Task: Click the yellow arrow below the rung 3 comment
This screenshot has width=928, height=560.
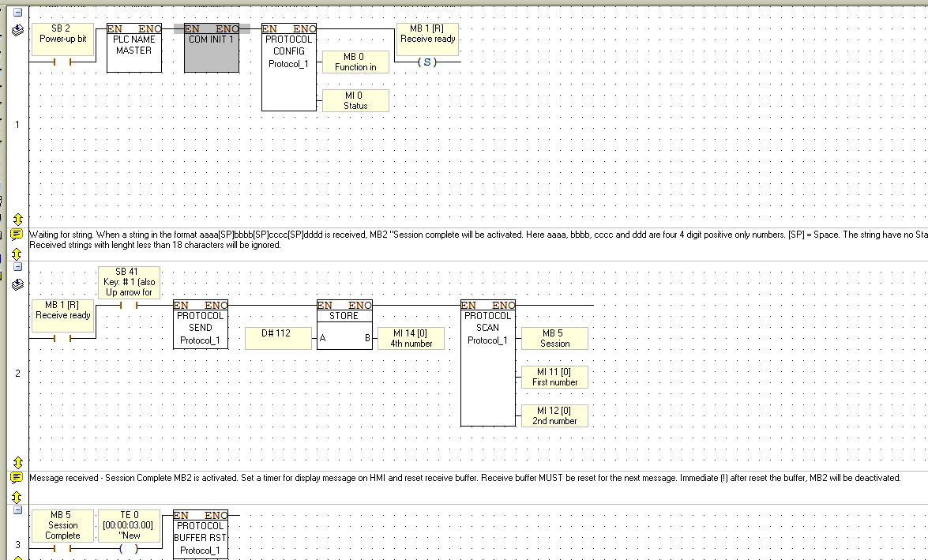Action: click(17, 498)
